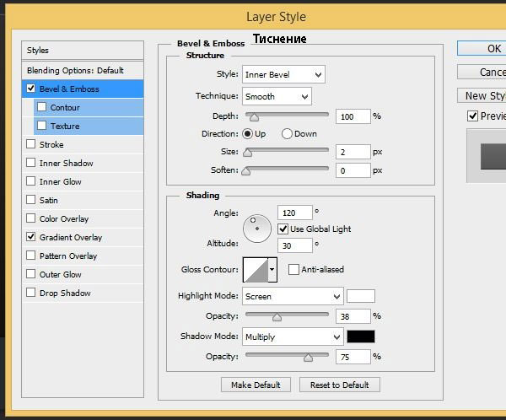
Task: Confirm the dialog with the OK button
Action: tap(489, 49)
